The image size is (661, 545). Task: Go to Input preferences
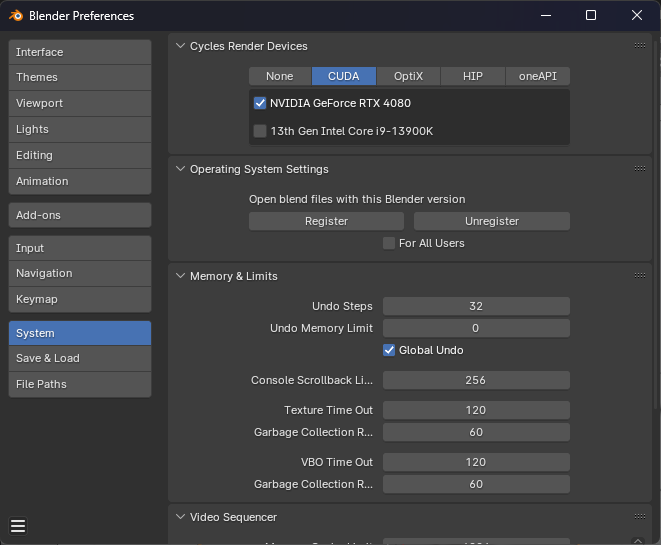pos(80,248)
